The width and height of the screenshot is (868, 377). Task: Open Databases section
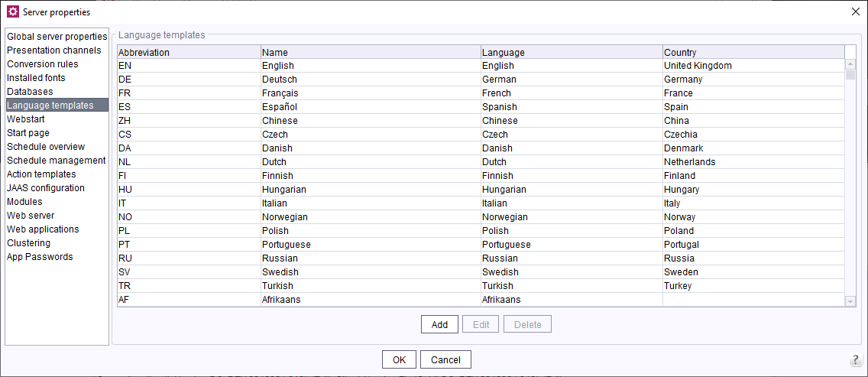click(57, 92)
